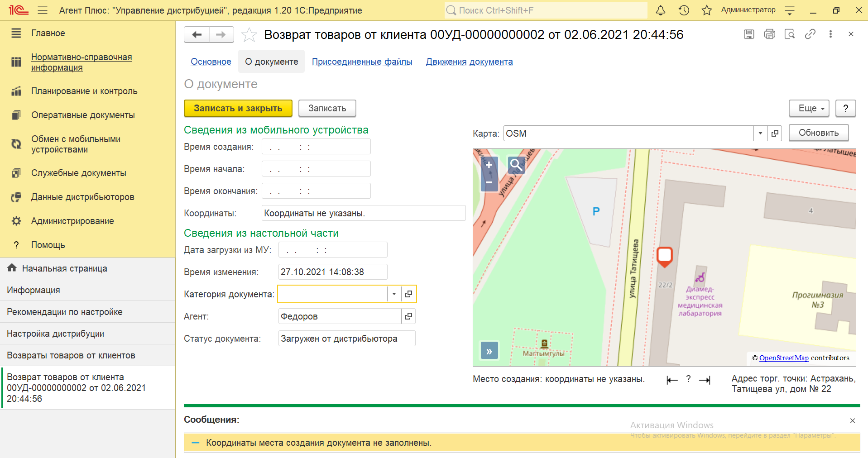
Task: Expand the Карта OSM dropdown
Action: point(761,134)
